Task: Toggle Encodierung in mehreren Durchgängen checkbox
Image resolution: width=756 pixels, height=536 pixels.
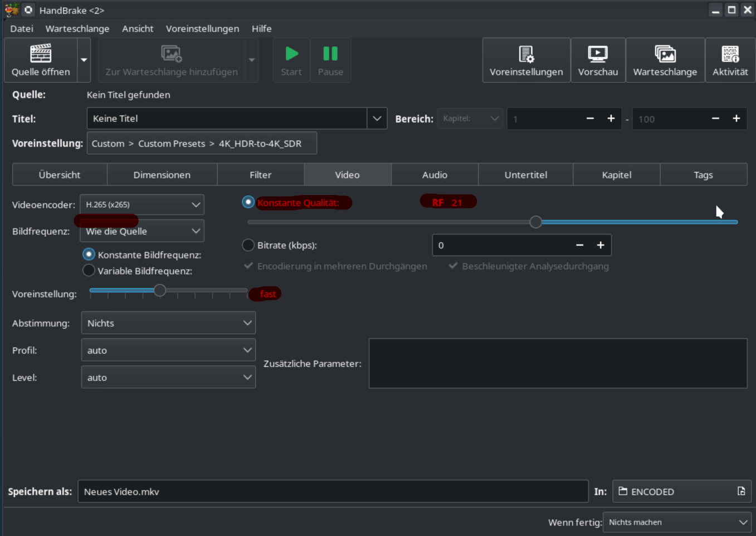Action: [248, 266]
